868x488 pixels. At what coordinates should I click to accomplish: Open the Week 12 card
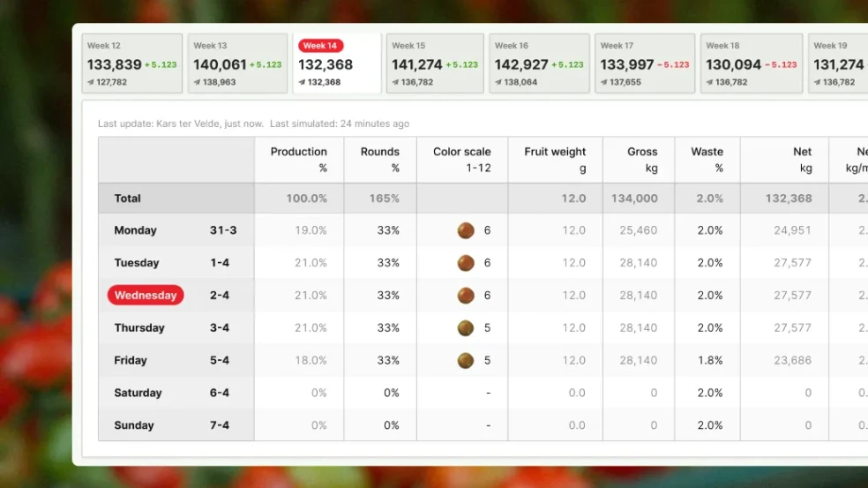click(132, 64)
